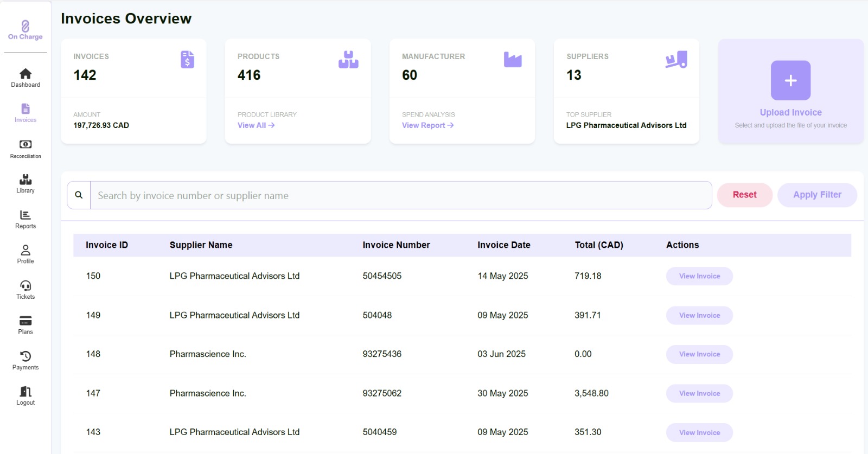Click invoice number 504048
This screenshot has height=454, width=868.
(378, 315)
